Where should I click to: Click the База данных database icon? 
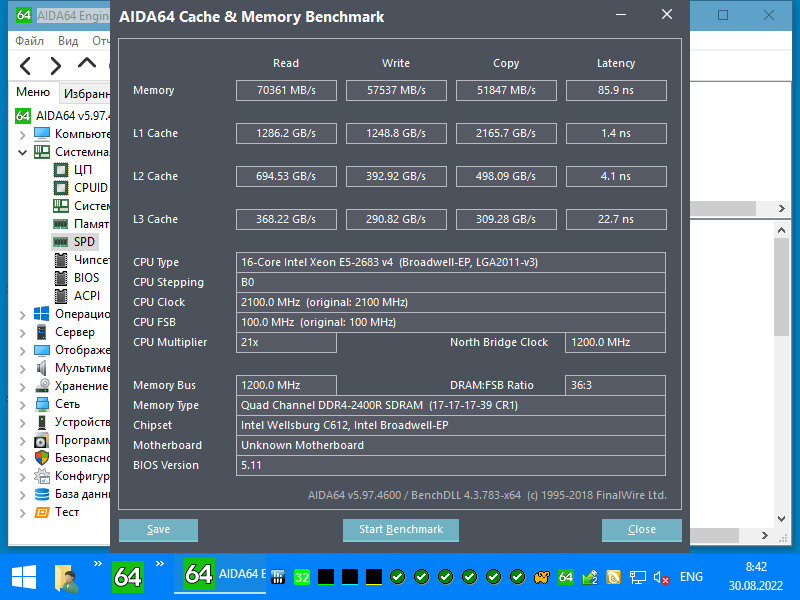(42, 494)
